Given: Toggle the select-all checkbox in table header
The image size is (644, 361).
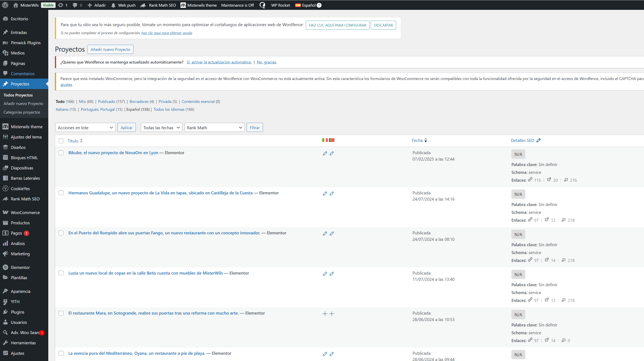Looking at the screenshot, I should click(x=61, y=141).
